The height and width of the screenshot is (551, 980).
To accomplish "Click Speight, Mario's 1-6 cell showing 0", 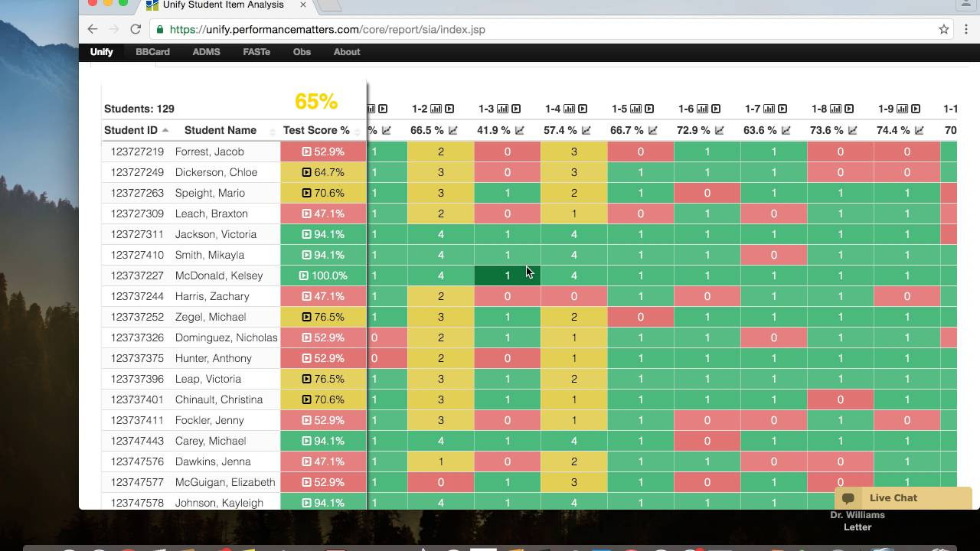I will click(707, 193).
